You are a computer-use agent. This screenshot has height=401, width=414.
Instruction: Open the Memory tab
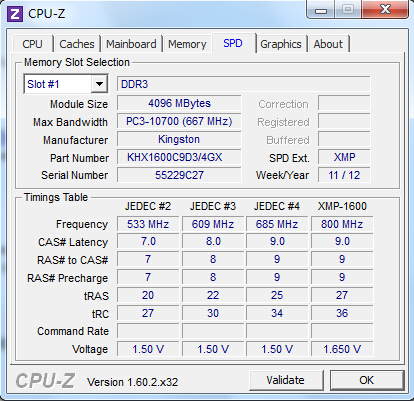(x=187, y=44)
